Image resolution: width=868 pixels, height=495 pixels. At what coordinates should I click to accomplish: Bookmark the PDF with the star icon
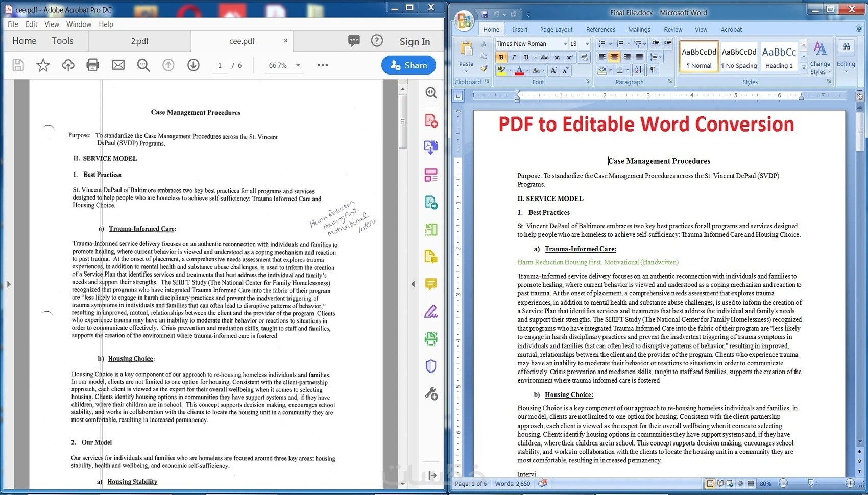click(x=43, y=65)
